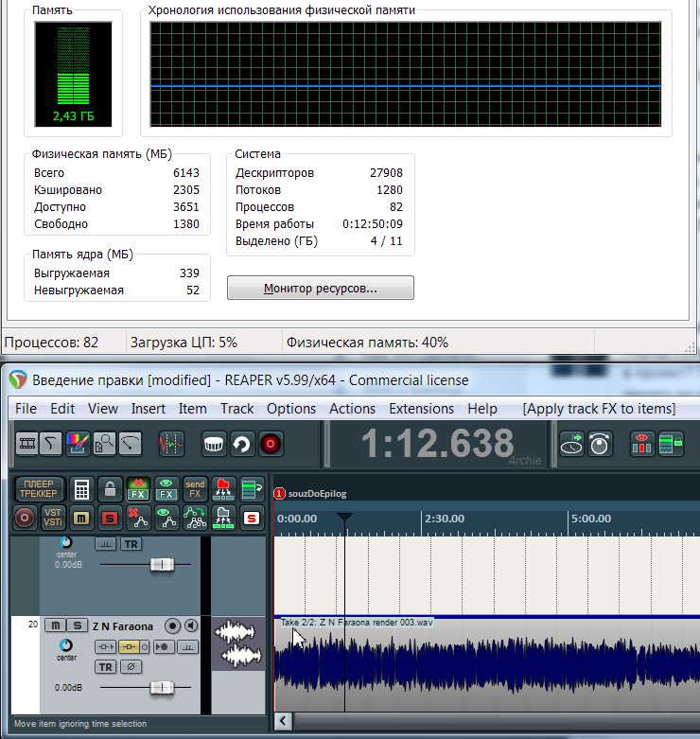This screenshot has width=700, height=739.
Task: Click the send FX toolbar icon
Action: click(x=194, y=489)
